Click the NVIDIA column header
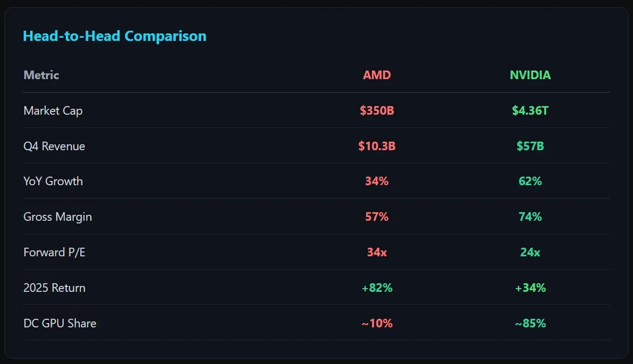633x364 pixels. pyautogui.click(x=530, y=75)
